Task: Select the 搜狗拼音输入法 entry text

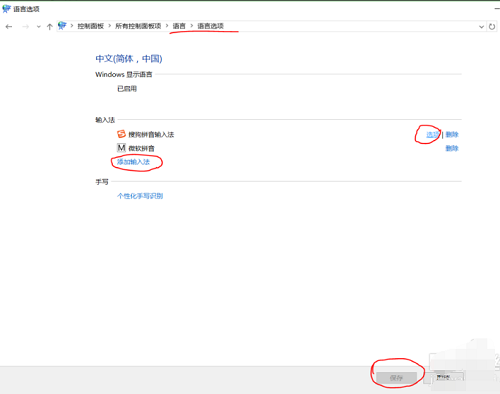Action: pos(151,134)
